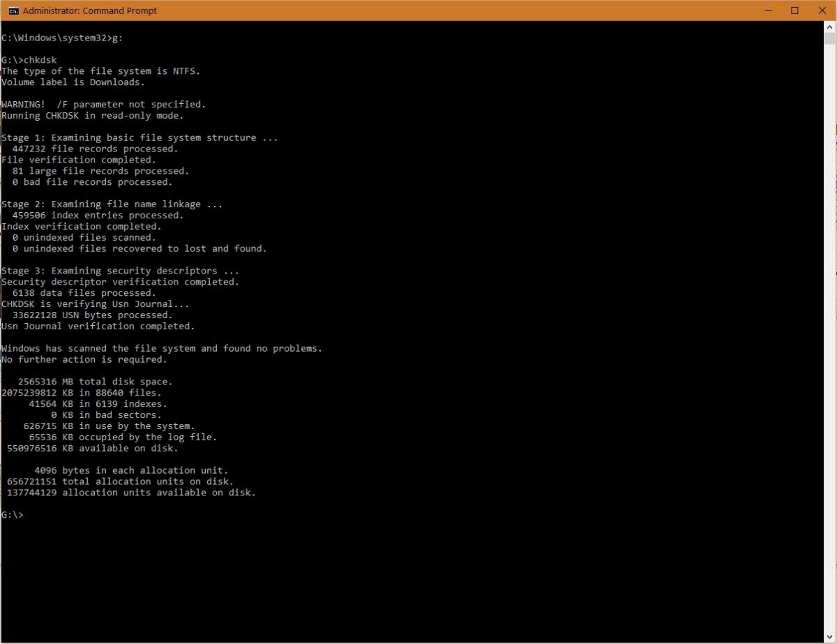Click 'Running CHKDSK in read-only mode.' line

click(93, 116)
